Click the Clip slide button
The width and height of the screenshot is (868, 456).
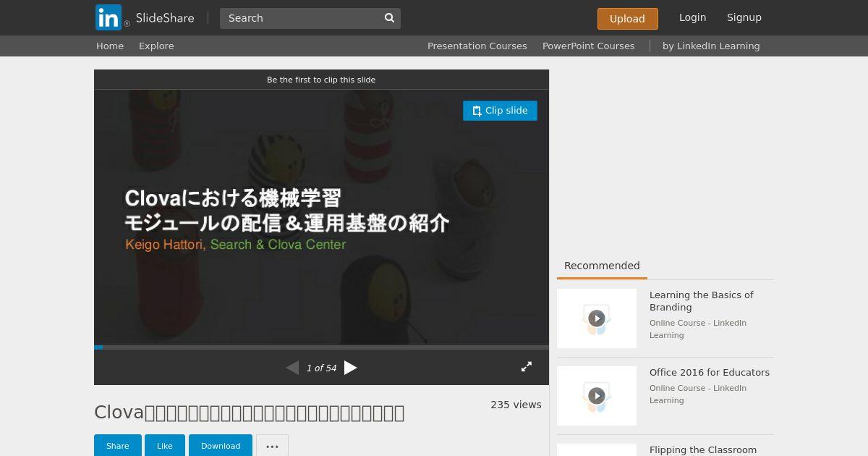point(500,111)
